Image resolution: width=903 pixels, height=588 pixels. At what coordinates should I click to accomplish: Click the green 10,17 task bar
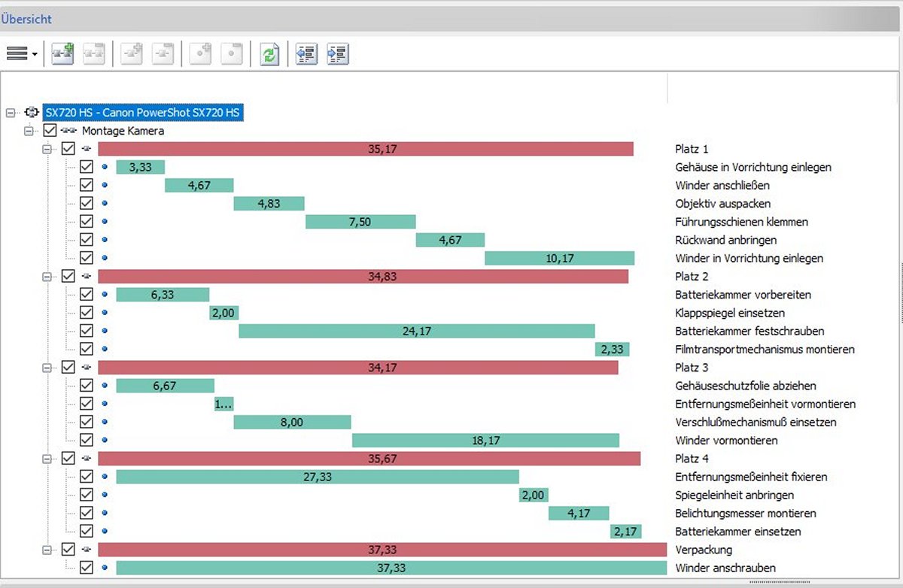pos(560,258)
